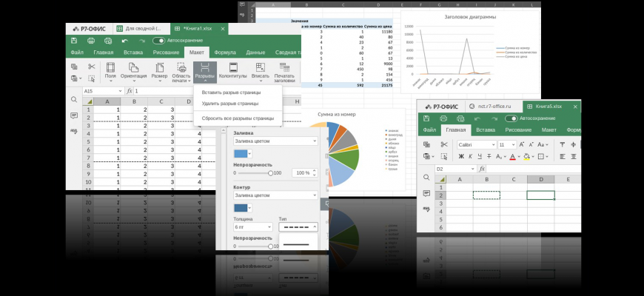Viewport: 644px width, 296px height.
Task: Open the Файл tab in Книга1.xlsx window
Action: [x=77, y=53]
